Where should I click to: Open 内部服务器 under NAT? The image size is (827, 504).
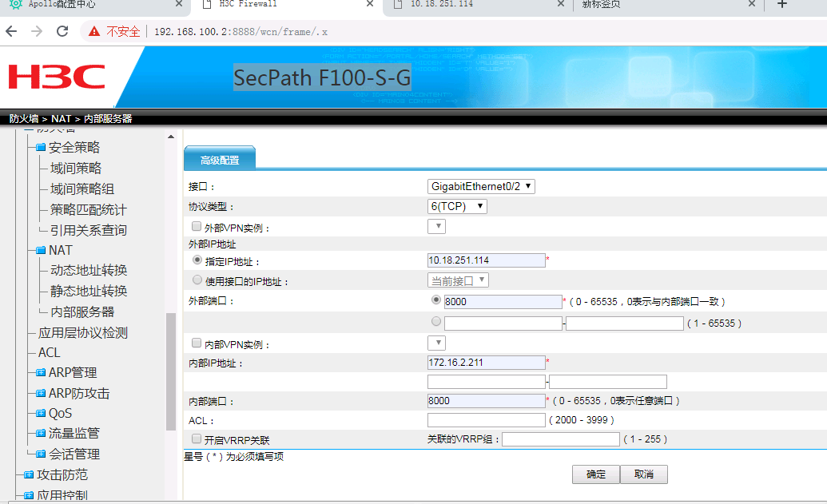tap(82, 312)
